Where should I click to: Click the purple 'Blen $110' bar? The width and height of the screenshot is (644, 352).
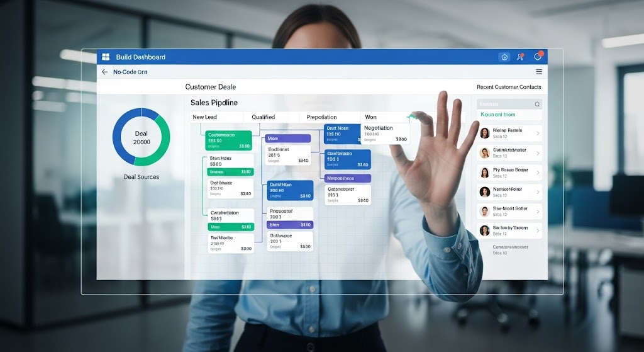coord(290,225)
